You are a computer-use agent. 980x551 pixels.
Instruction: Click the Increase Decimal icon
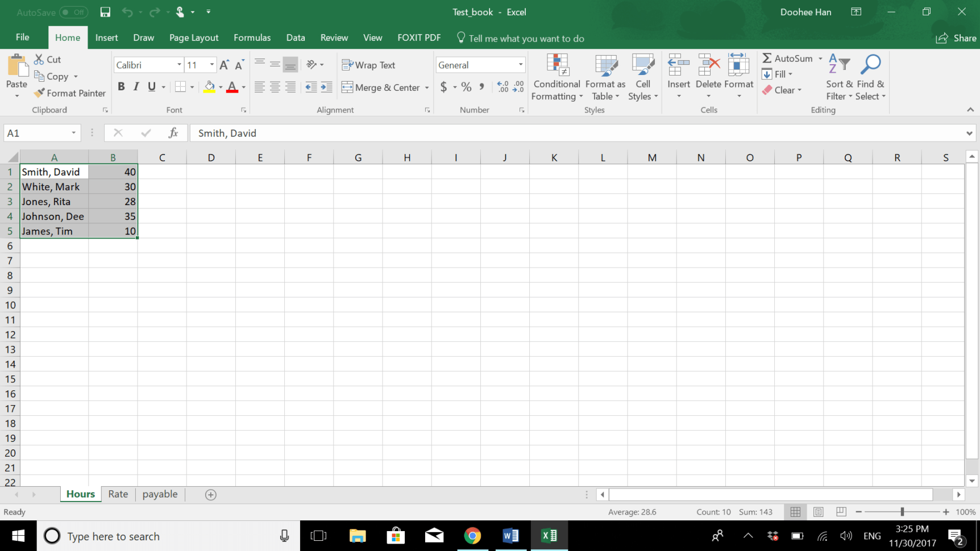pyautogui.click(x=501, y=86)
